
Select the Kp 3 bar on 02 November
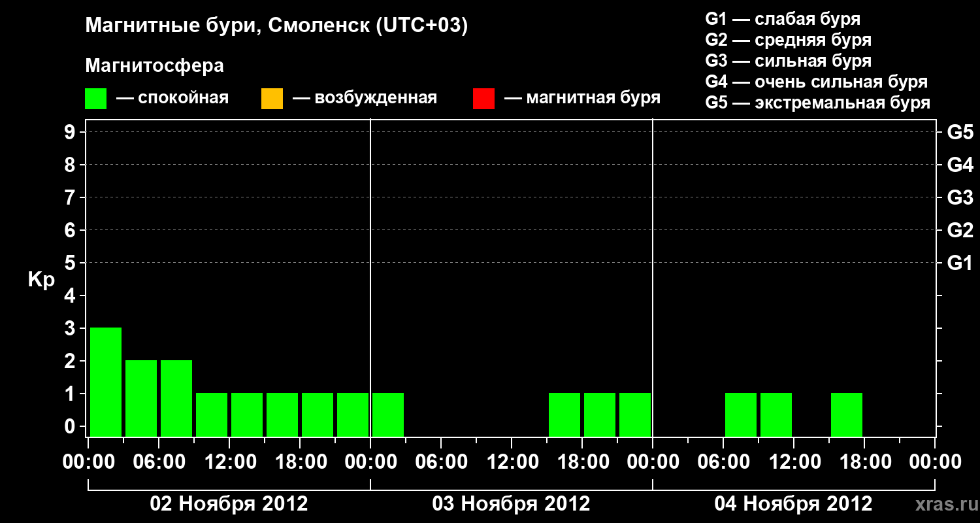106,382
